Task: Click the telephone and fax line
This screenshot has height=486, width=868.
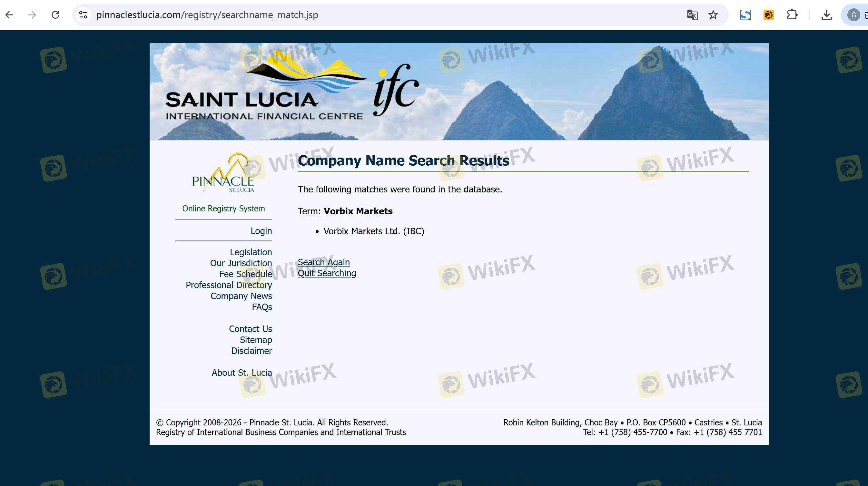Action: (672, 432)
